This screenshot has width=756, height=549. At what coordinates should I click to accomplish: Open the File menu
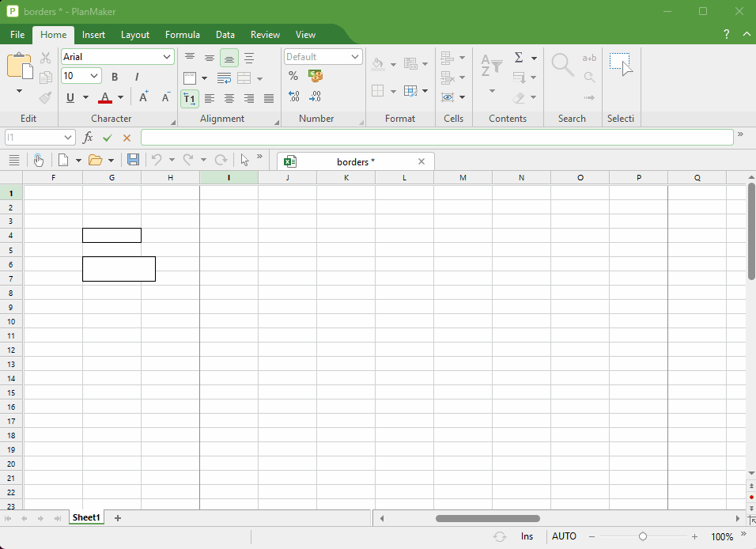[17, 35]
